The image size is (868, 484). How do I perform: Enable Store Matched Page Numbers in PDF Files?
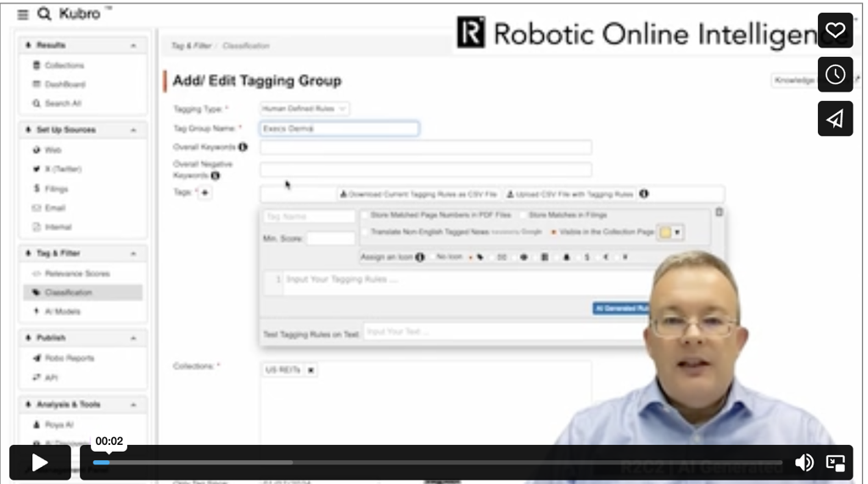pyautogui.click(x=365, y=215)
